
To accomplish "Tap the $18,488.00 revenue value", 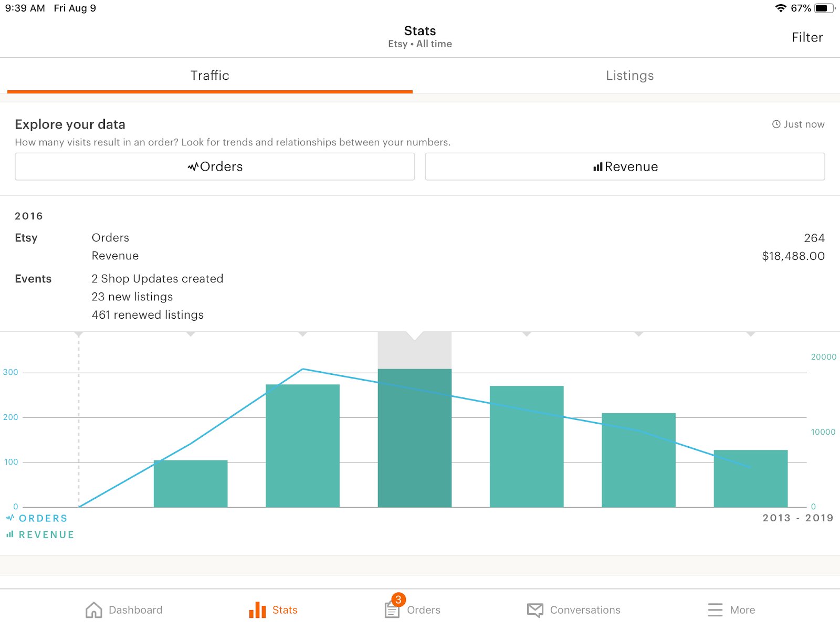I will (x=793, y=256).
